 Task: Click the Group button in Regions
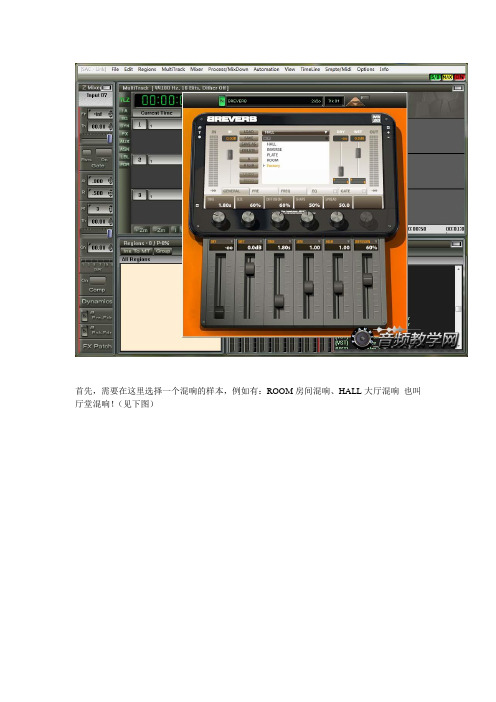[x=163, y=251]
